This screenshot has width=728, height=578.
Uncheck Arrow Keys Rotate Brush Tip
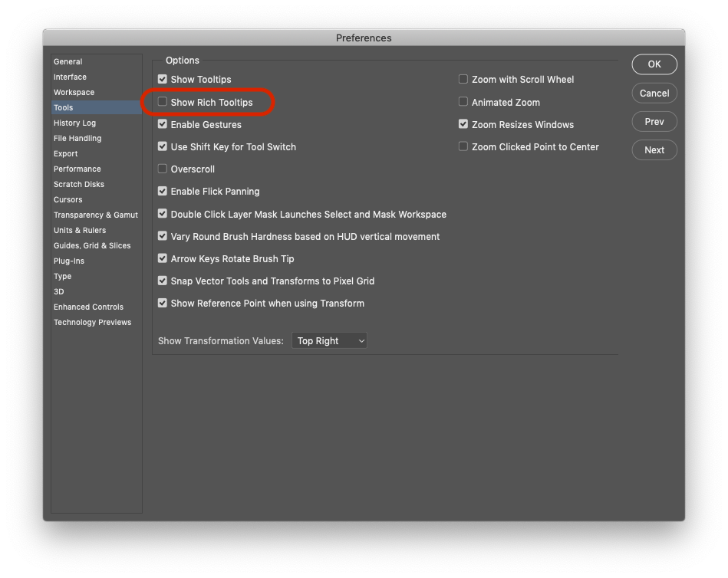pyautogui.click(x=162, y=258)
